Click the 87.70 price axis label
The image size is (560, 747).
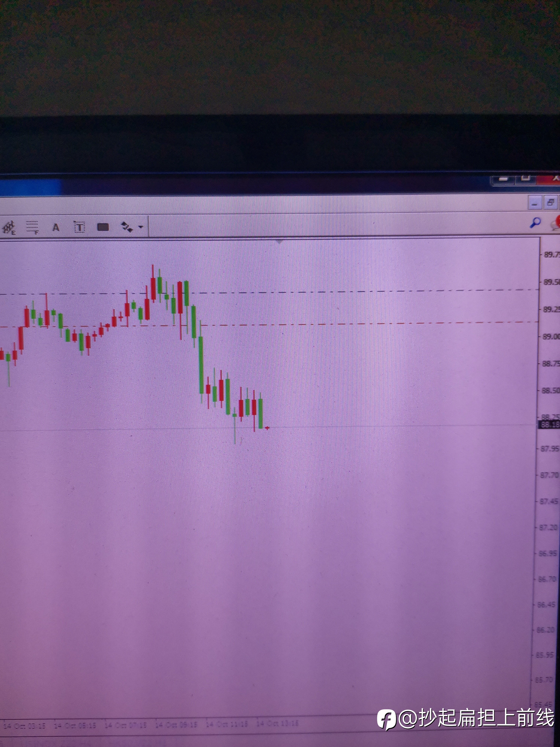(550, 475)
